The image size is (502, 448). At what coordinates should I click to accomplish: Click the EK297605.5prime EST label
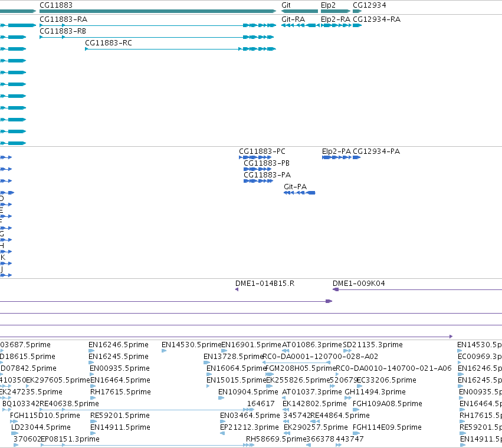coord(58,380)
